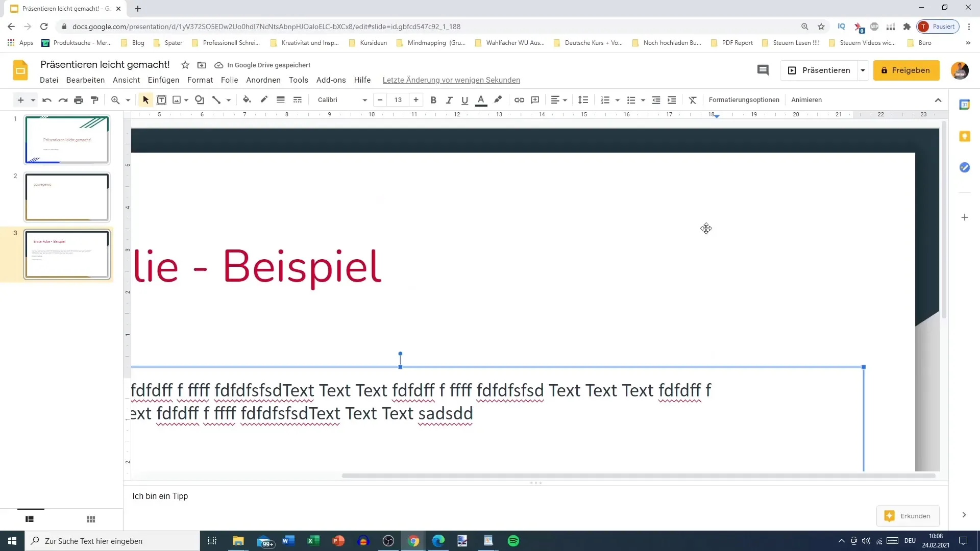980x551 pixels.
Task: Click the font size input field
Action: click(398, 99)
